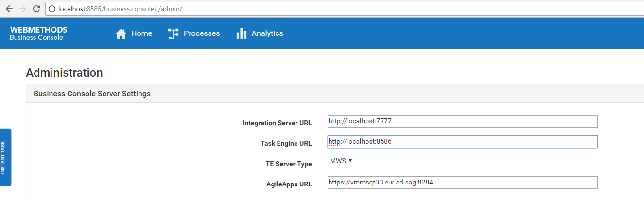Click the Integration Server URL label
The height and width of the screenshot is (201, 644).
click(277, 123)
